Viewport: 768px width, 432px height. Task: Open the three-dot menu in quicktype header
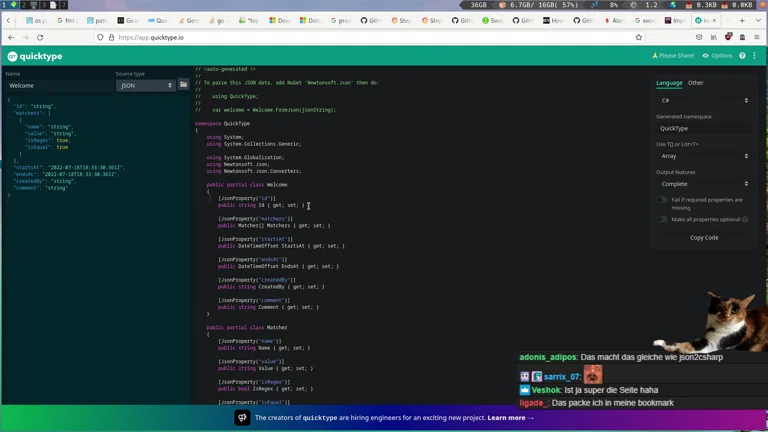(x=754, y=56)
